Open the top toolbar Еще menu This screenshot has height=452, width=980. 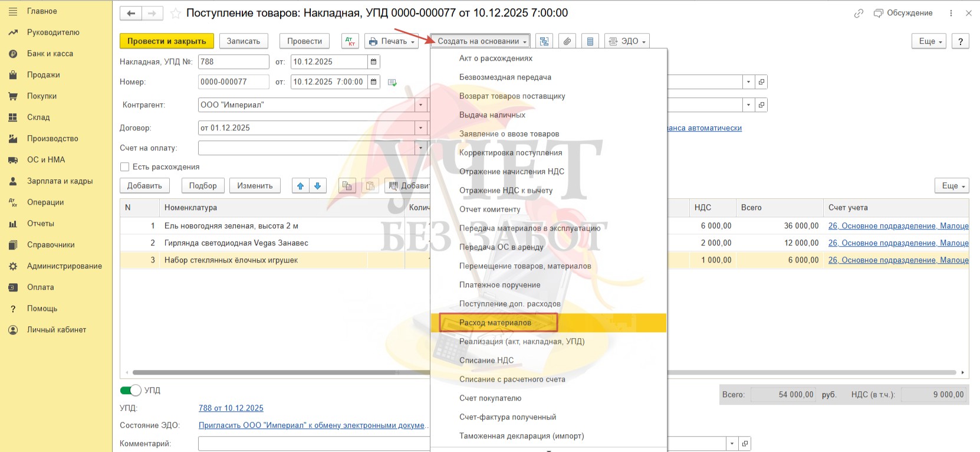click(929, 41)
